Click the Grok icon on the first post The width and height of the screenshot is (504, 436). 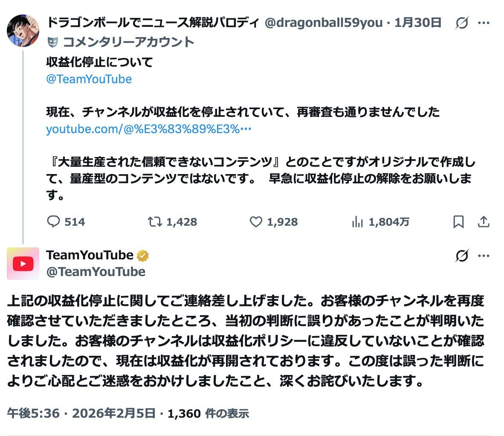pos(462,23)
